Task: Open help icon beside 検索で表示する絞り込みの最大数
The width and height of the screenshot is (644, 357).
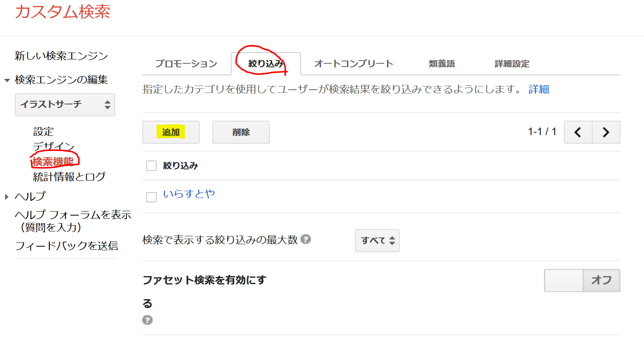Action: click(306, 239)
